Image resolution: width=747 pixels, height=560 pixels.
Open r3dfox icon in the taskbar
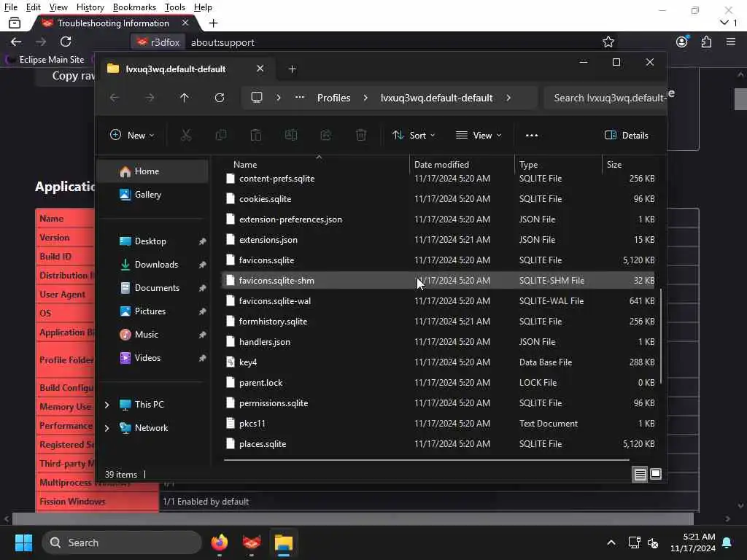click(252, 542)
